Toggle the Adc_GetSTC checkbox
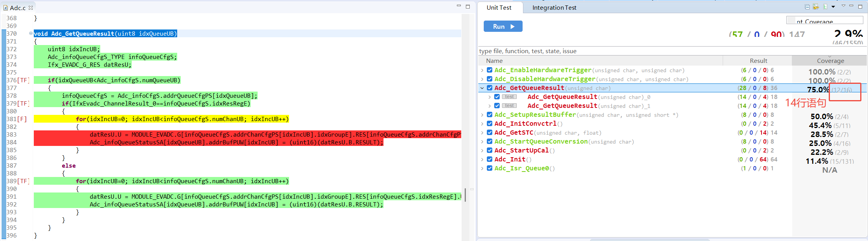The width and height of the screenshot is (868, 241). click(490, 133)
